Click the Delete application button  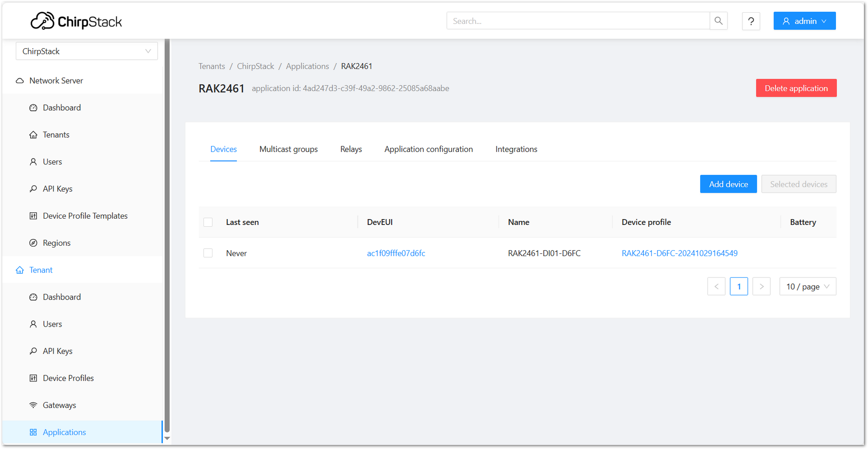click(796, 88)
